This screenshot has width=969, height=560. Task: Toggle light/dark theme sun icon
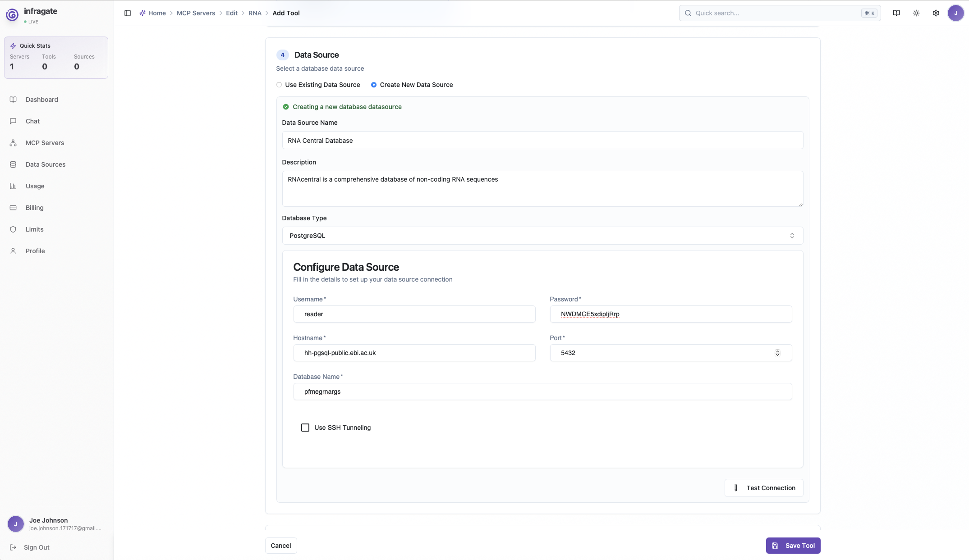tap(916, 13)
